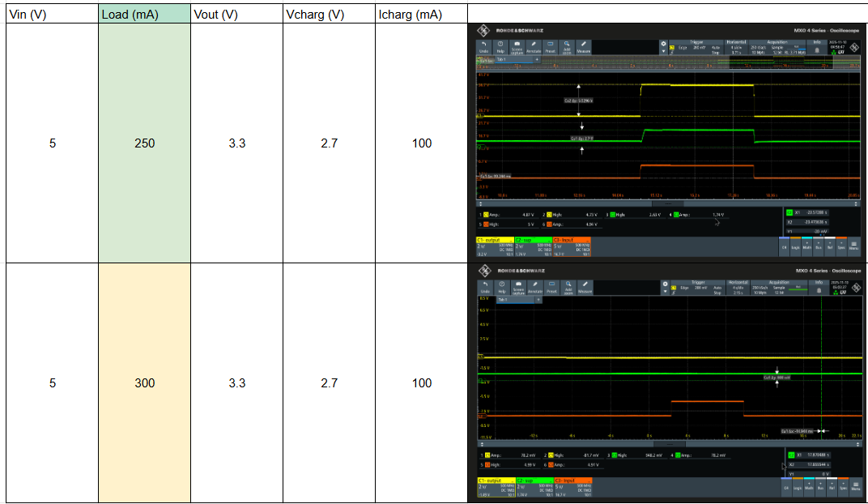Open Trigger settings panel in upper oscilloscope
This screenshot has height=504, width=868.
696,47
